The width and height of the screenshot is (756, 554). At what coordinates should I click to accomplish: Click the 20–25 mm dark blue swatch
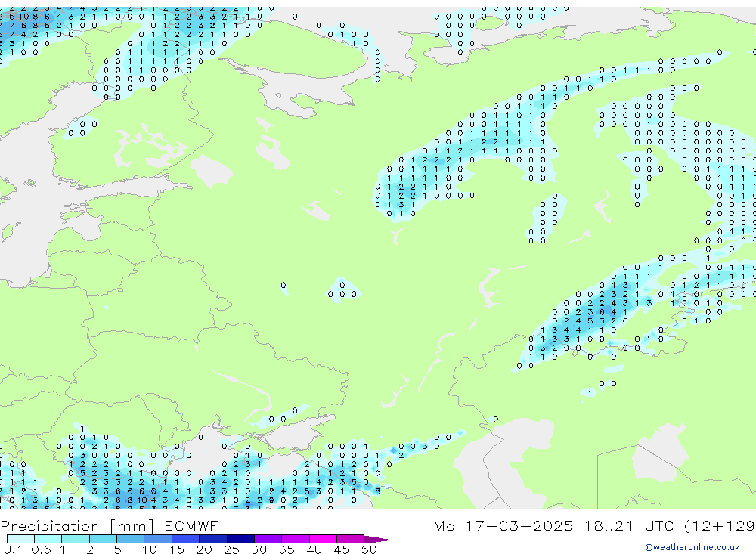click(213, 539)
